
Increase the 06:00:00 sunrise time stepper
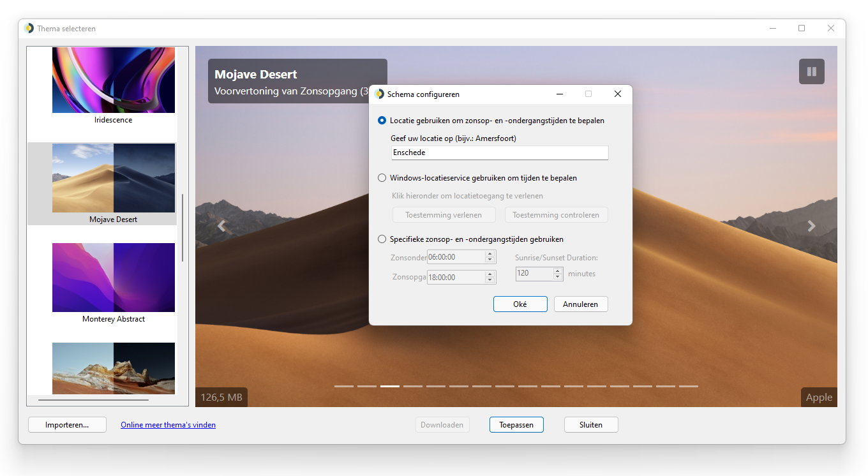pyautogui.click(x=490, y=253)
